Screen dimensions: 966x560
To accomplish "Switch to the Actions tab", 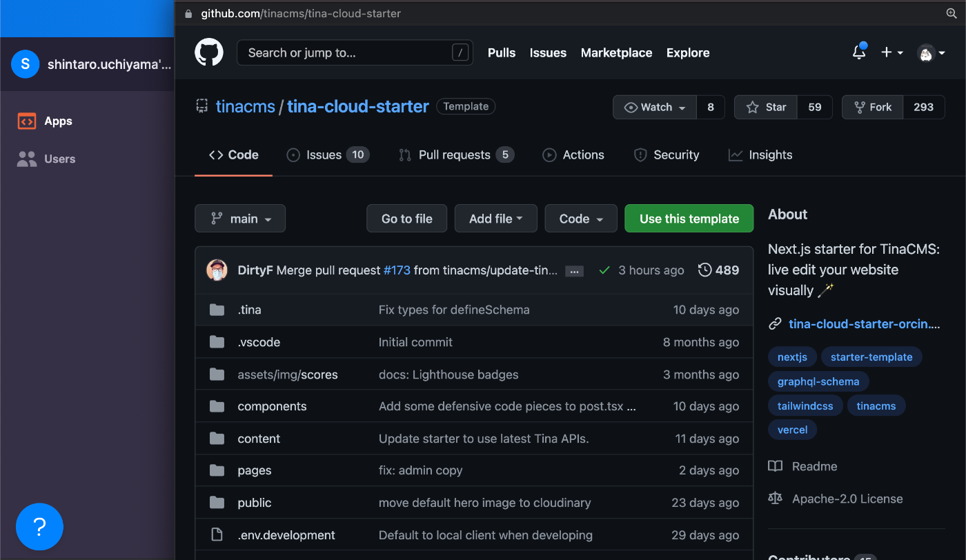I will click(x=573, y=155).
